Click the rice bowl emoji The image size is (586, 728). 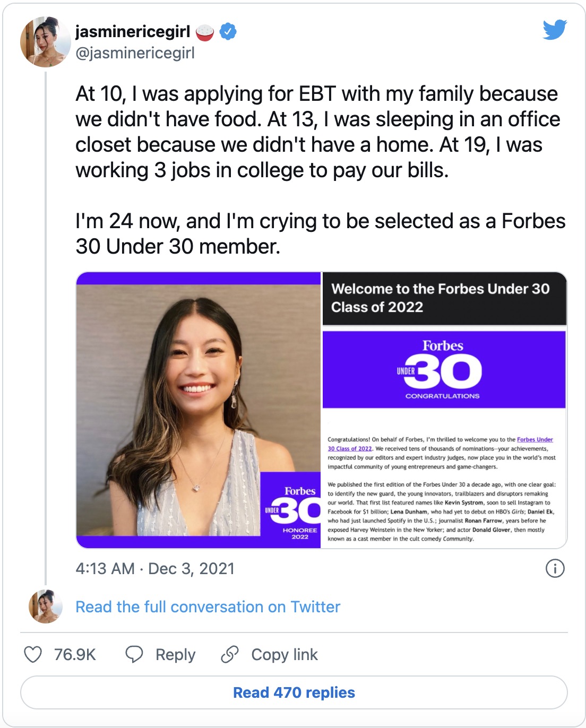tap(205, 32)
